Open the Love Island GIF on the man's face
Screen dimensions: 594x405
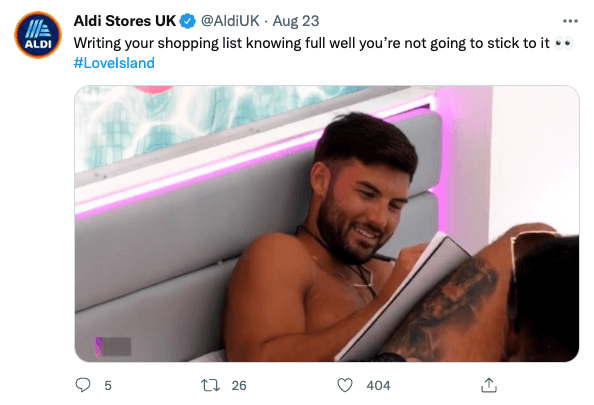coord(360,205)
